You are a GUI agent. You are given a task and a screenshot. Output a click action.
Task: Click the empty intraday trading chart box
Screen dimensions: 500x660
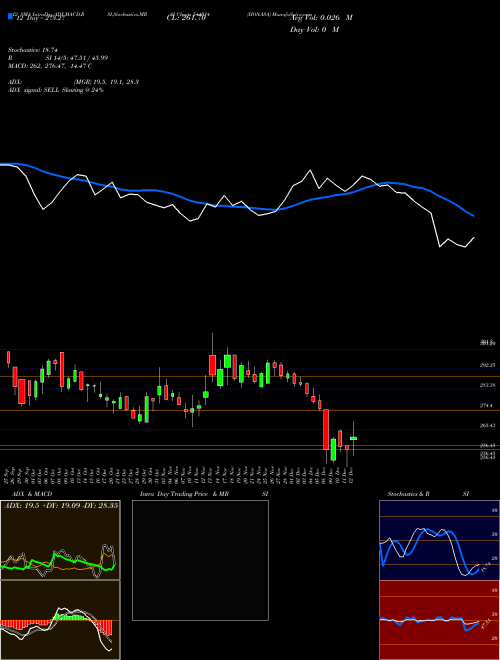point(200,560)
